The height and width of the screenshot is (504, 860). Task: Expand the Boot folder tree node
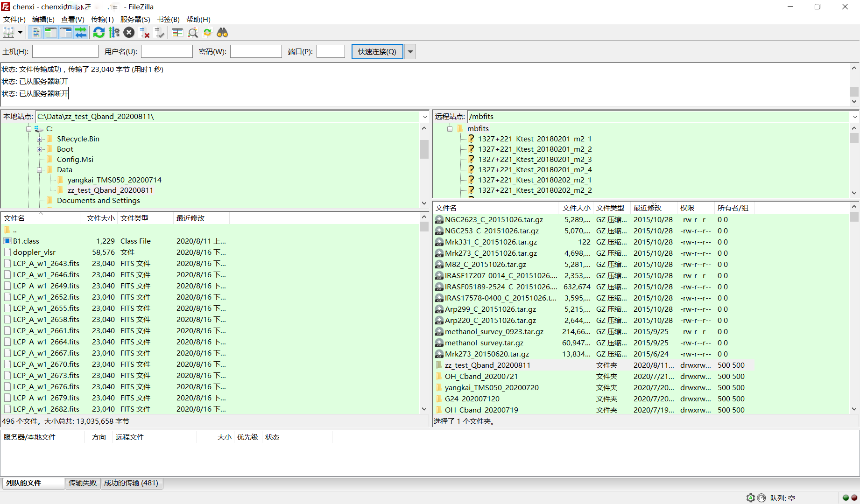tap(40, 149)
